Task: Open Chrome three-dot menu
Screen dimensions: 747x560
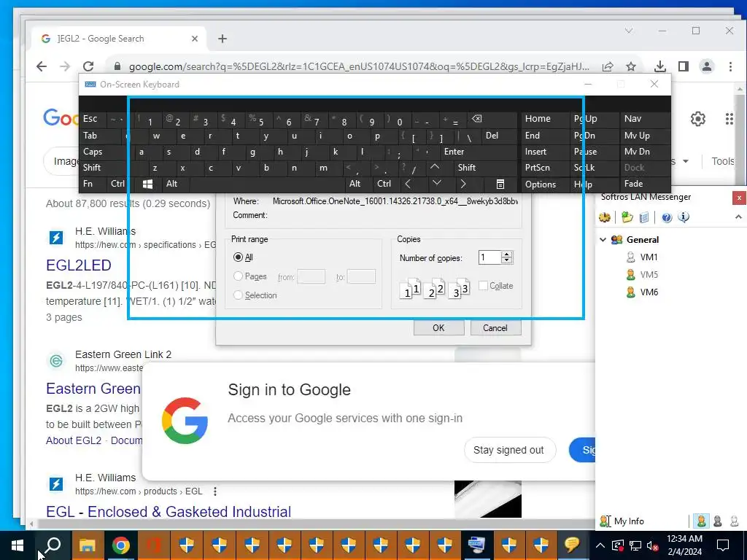Action: tap(730, 66)
